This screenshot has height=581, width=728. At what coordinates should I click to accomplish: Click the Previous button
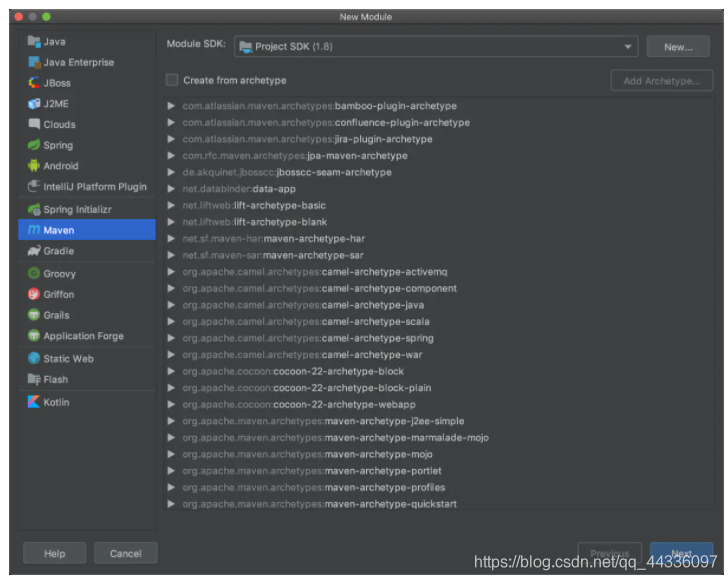610,553
